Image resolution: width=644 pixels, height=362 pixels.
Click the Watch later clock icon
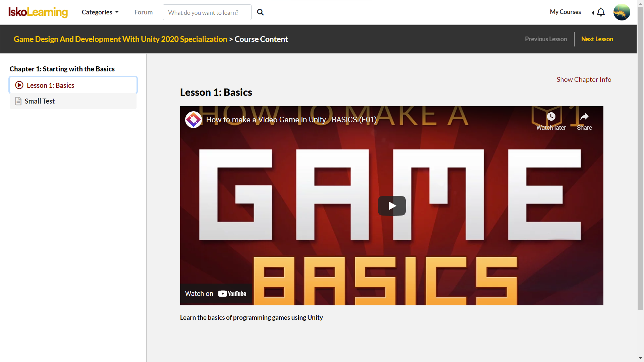(x=551, y=117)
